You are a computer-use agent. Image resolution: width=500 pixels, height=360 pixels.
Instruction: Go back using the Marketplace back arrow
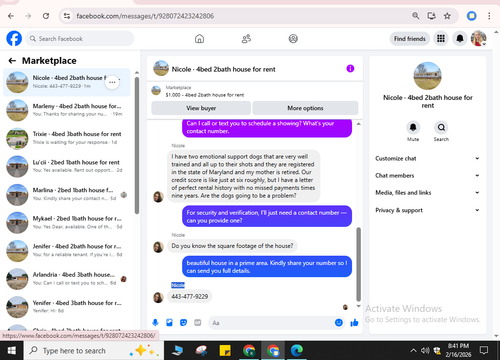pos(12,61)
